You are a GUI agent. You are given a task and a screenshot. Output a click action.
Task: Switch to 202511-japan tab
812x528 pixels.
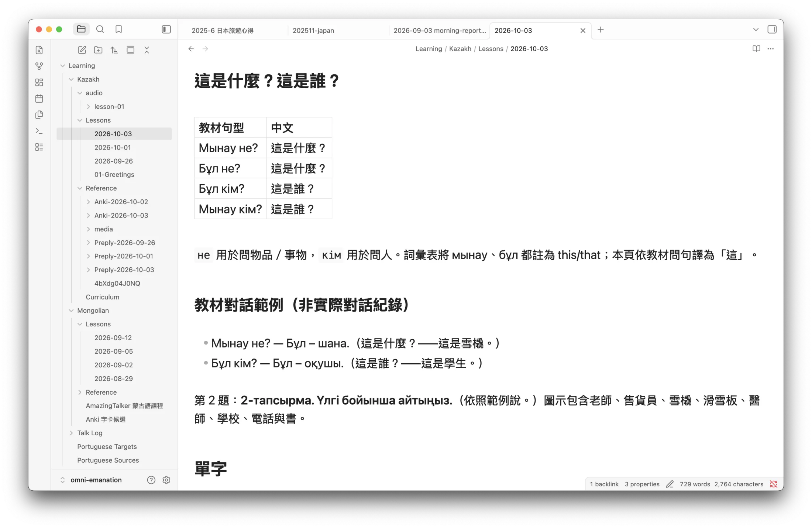pyautogui.click(x=313, y=30)
